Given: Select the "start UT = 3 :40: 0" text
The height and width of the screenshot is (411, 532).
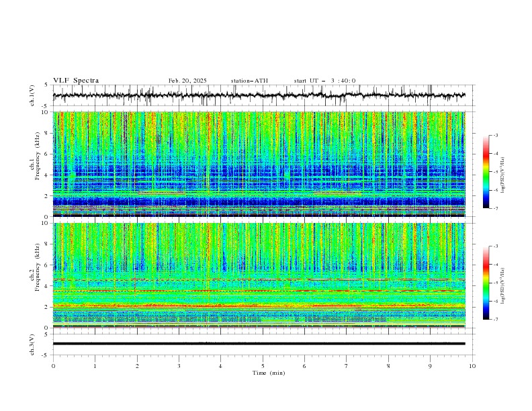Looking at the screenshot, I should 324,81.
